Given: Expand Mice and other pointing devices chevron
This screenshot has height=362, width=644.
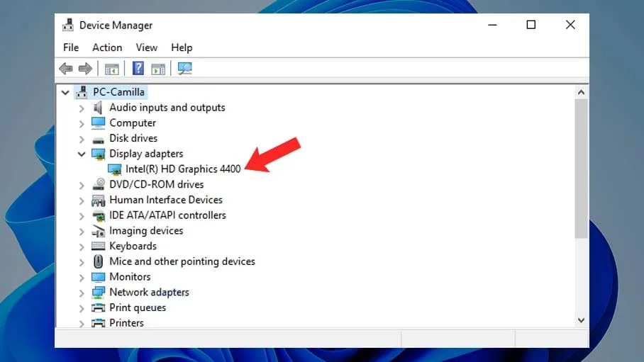Looking at the screenshot, I should (82, 262).
